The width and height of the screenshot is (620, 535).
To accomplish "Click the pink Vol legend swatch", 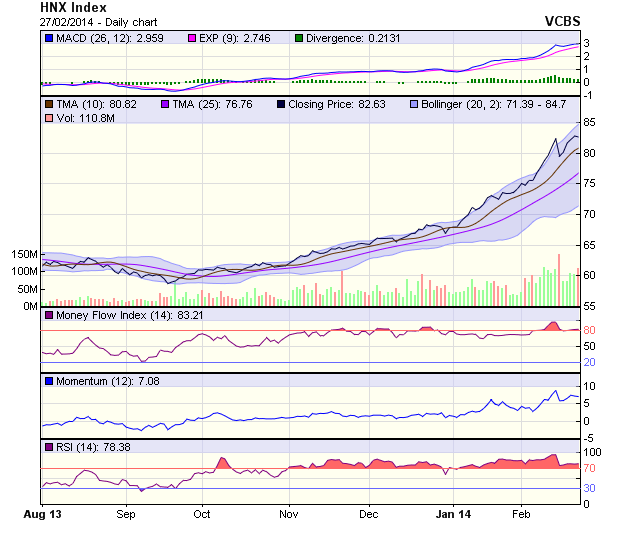I will click(x=49, y=119).
